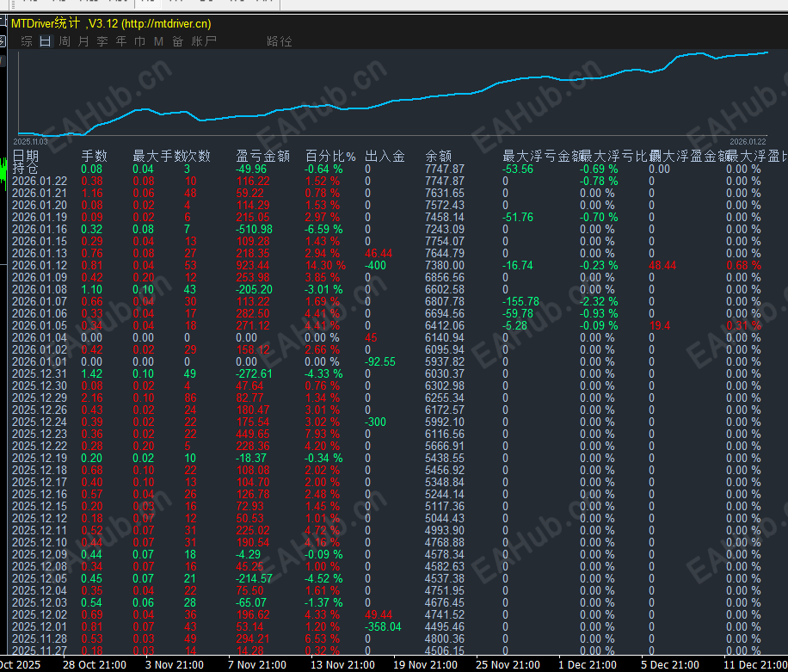Click the M button in the stats toolbar
The width and height of the screenshot is (788, 672).
point(158,41)
